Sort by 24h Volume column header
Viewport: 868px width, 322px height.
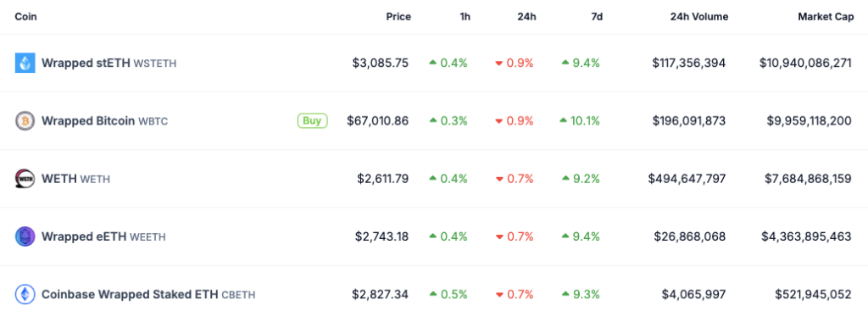pyautogui.click(x=699, y=17)
